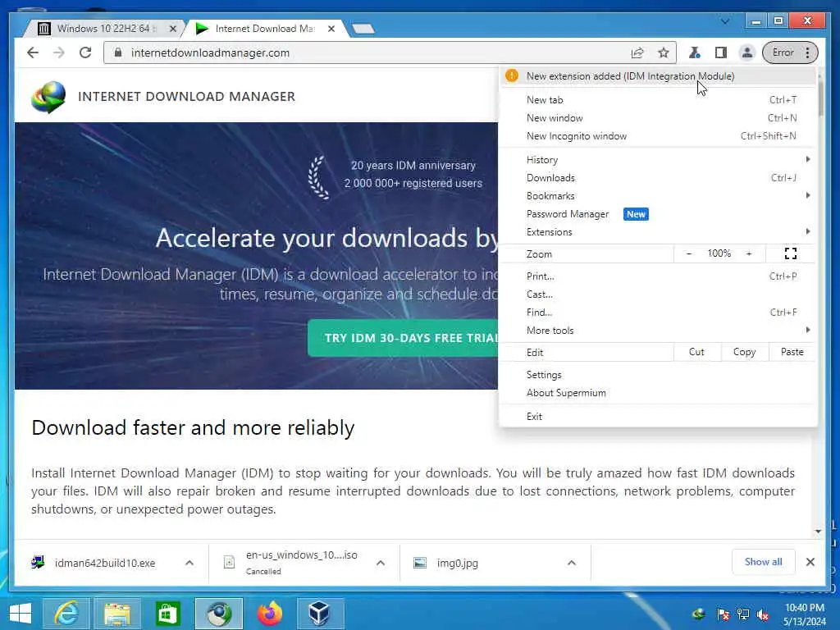Choose Find... from the menu
The height and width of the screenshot is (630, 840).
(x=657, y=313)
